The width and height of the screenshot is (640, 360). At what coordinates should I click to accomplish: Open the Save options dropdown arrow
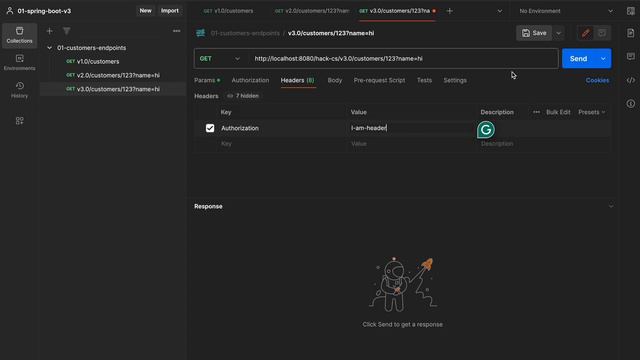[x=559, y=33]
